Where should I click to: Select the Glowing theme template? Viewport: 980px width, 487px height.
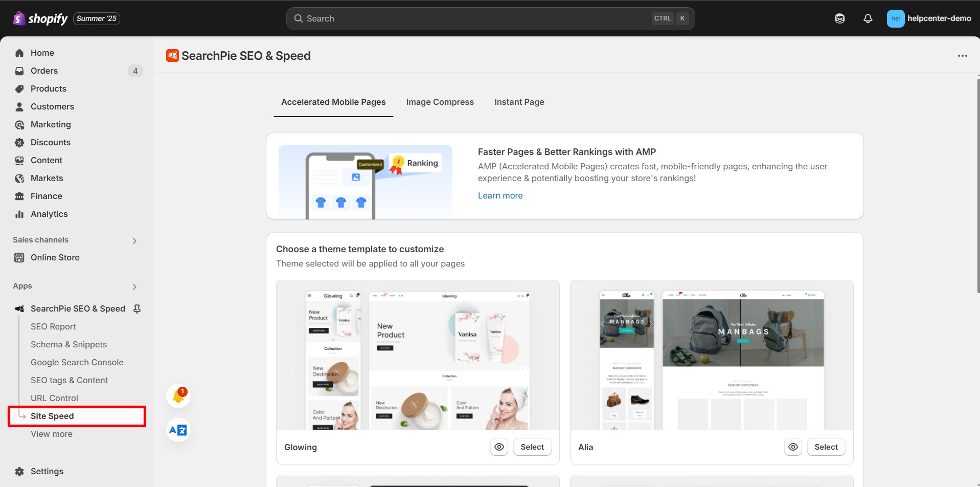[x=532, y=447]
